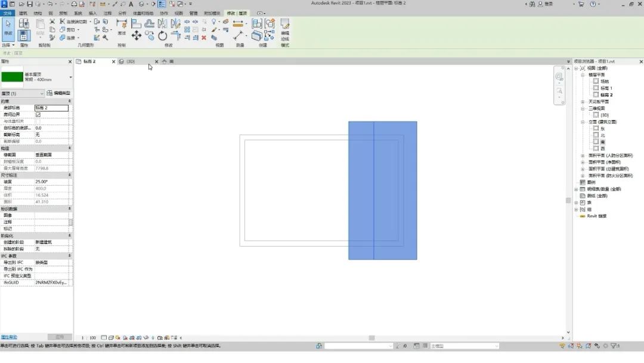Click the text A icon in top toolbar

click(131, 4)
